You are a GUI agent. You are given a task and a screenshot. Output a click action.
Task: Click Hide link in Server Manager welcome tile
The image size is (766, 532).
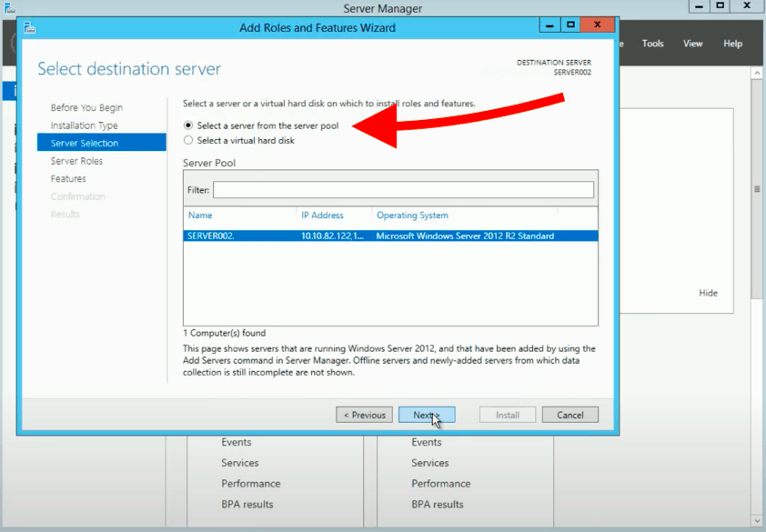point(708,293)
